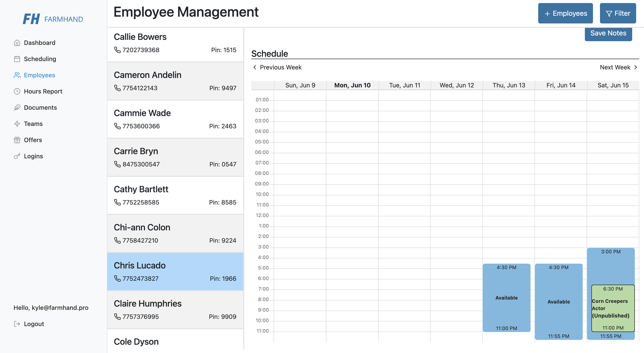Viewport: 644px width, 353px height.
Task: Select employee Cathy Bartlett
Action: [175, 195]
